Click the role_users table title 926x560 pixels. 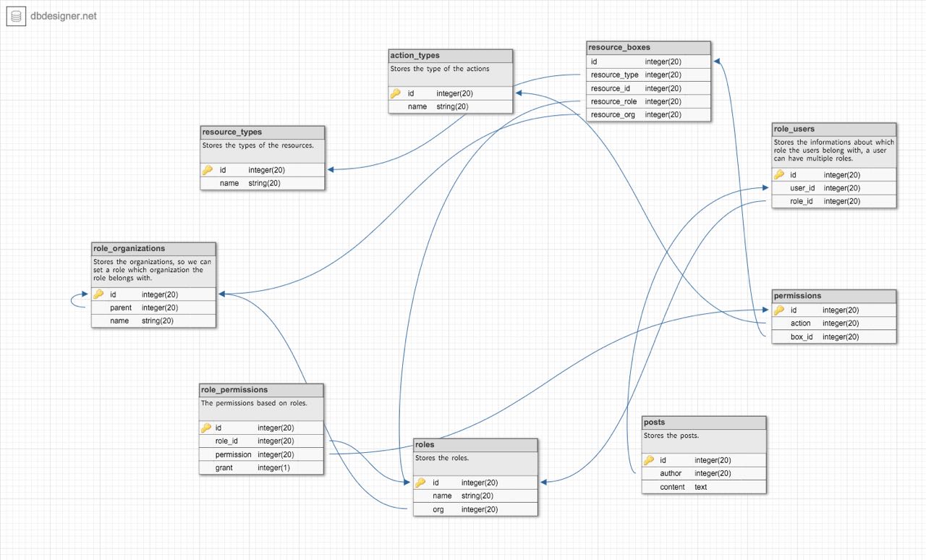tap(794, 129)
